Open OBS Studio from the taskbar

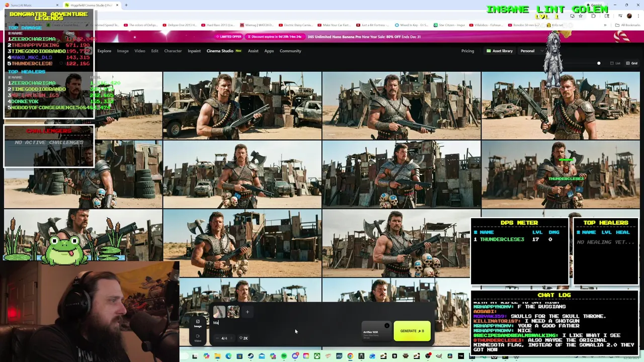(x=427, y=356)
